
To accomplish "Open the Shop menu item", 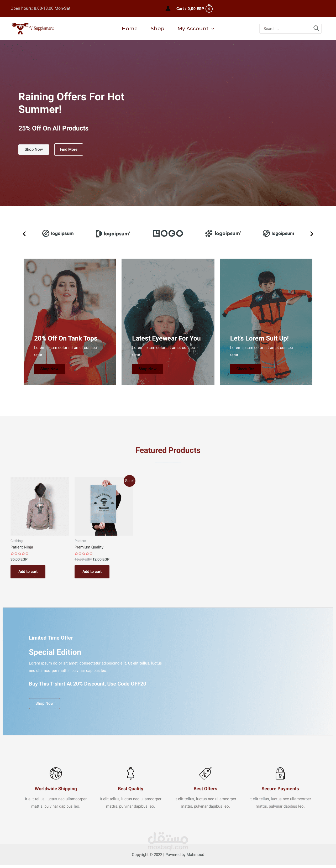I will pyautogui.click(x=157, y=29).
